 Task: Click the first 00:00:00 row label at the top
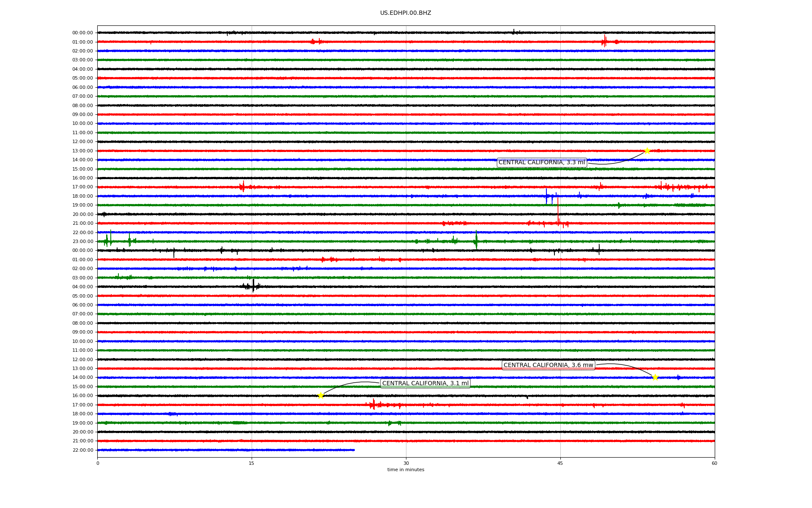(82, 33)
